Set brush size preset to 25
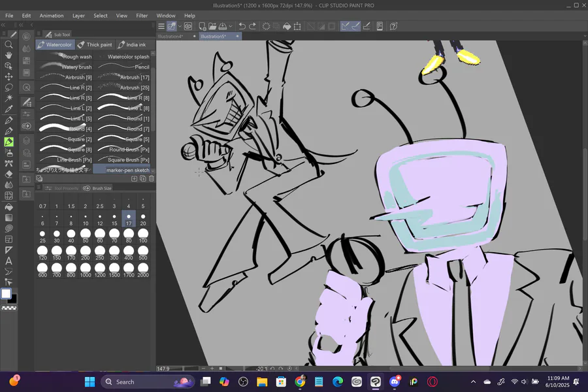 [42, 237]
